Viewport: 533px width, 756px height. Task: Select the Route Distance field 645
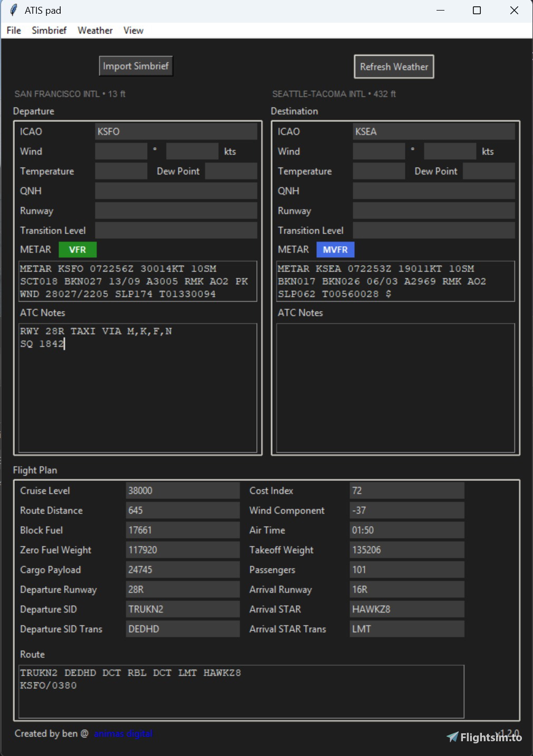[183, 510]
